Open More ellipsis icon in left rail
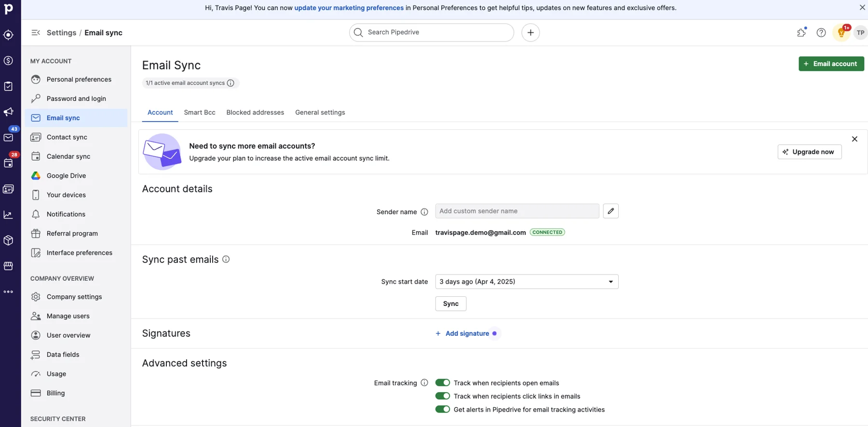The image size is (868, 427). 8,292
